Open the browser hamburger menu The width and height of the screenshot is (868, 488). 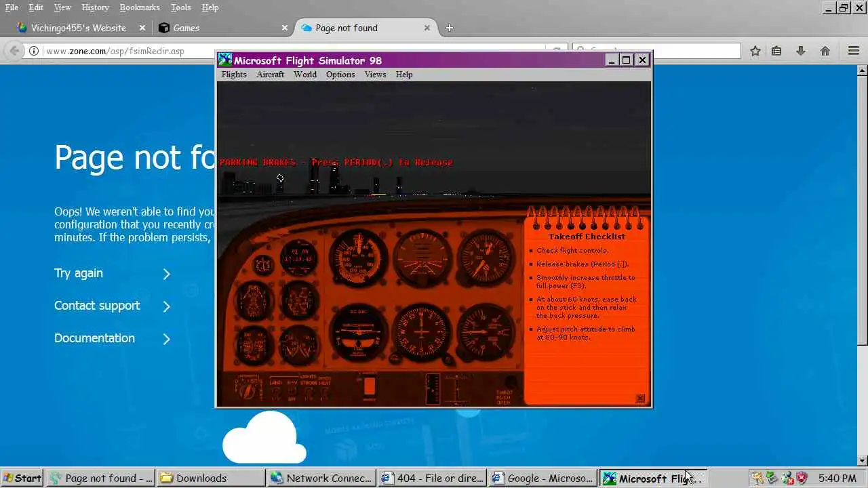854,51
